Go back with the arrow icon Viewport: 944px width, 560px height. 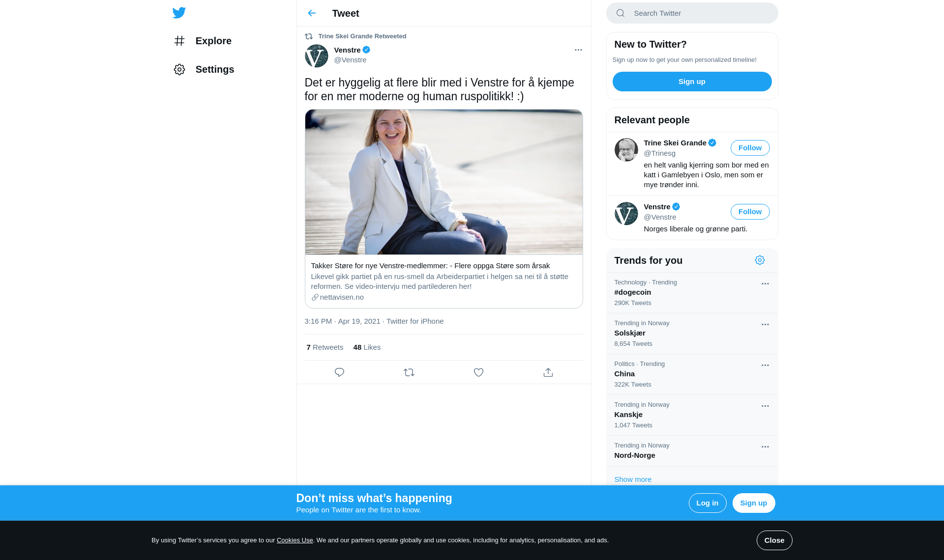(x=312, y=13)
